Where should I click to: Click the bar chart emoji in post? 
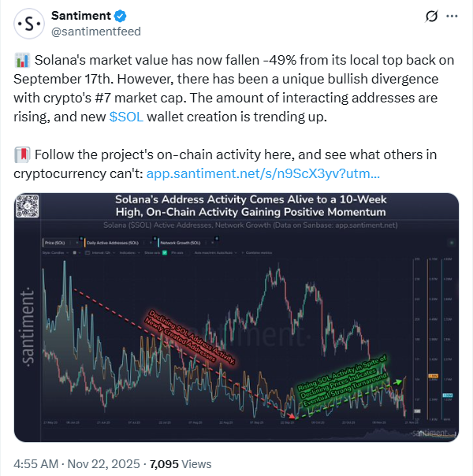coord(21,61)
